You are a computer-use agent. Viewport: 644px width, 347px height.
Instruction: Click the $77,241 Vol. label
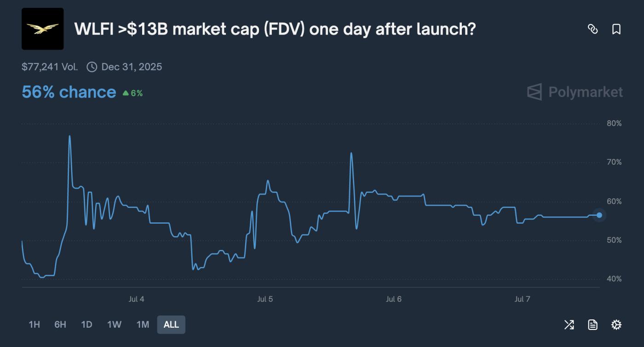50,66
